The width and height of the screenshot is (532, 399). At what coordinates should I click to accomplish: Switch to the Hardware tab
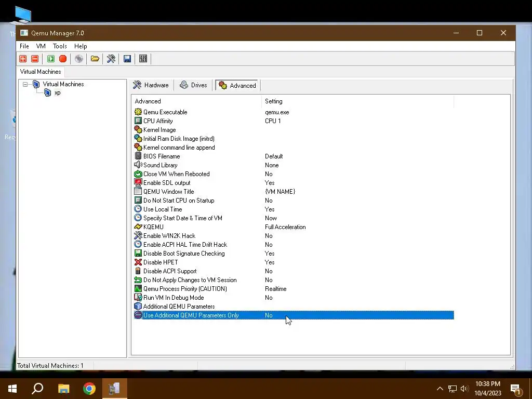click(151, 85)
